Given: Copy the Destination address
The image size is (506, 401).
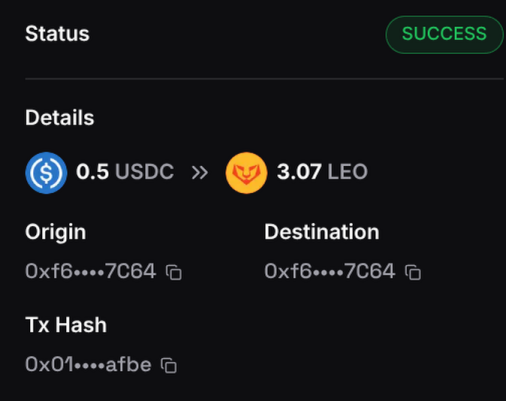Looking at the screenshot, I should point(413,272).
